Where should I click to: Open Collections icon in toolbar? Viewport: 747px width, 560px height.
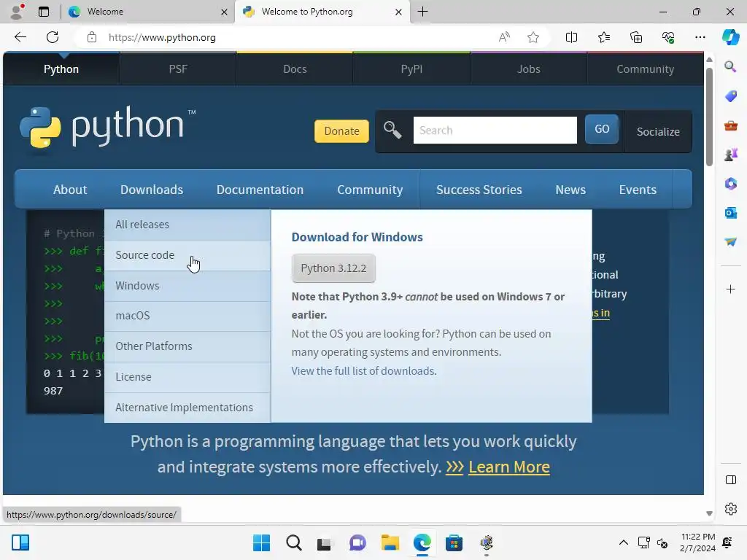[x=636, y=37]
